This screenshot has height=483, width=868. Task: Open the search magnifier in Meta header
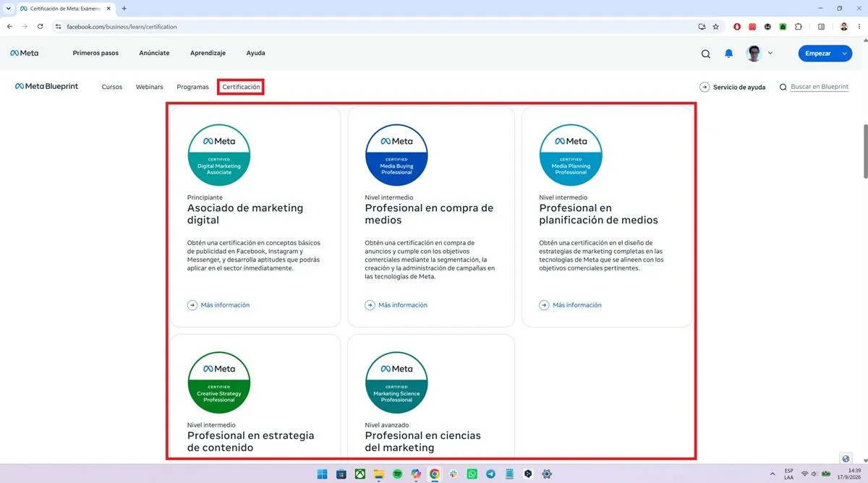[x=706, y=54]
